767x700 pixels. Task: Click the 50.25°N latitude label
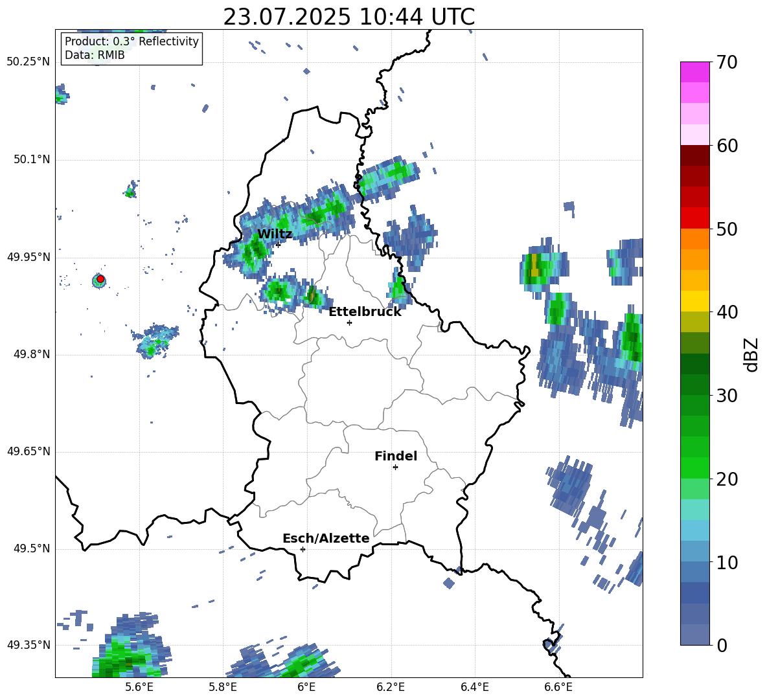pos(29,62)
